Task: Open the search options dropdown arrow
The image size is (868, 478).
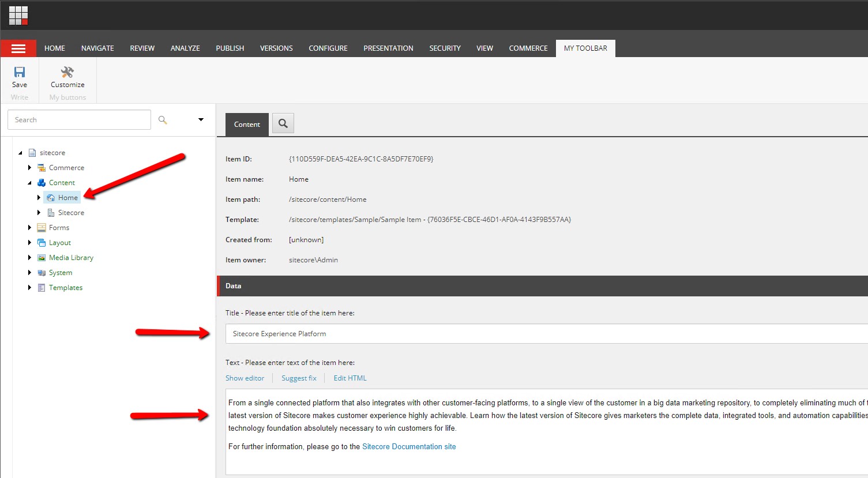Action: [x=201, y=120]
